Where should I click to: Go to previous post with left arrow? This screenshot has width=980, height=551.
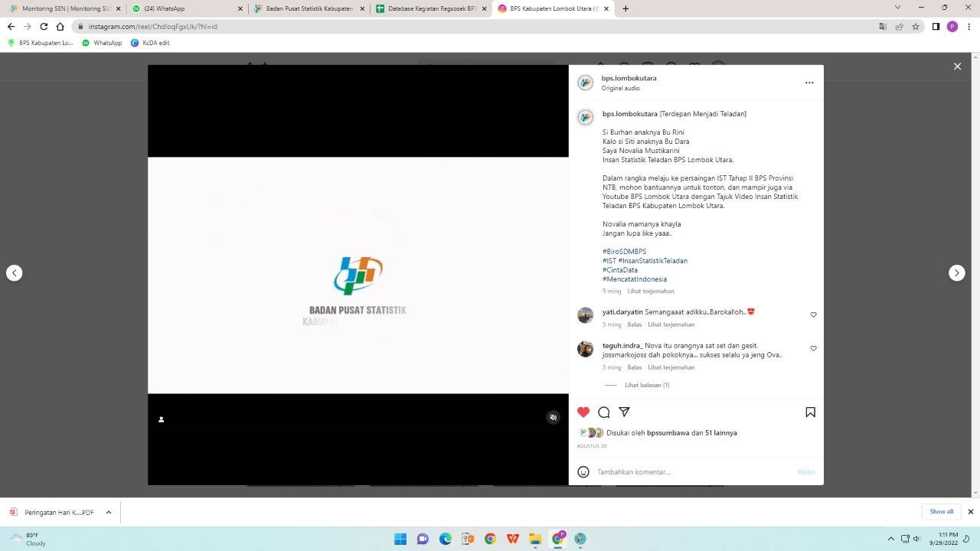(x=14, y=272)
